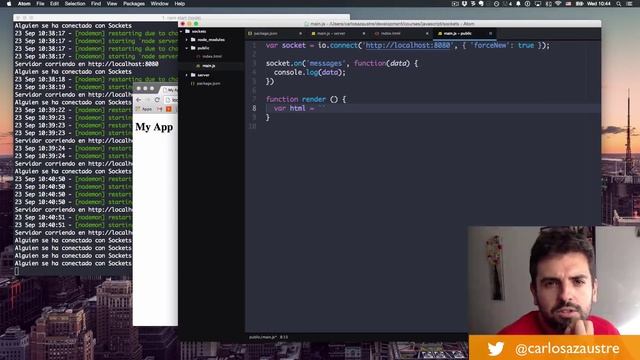Switch to the package.json tab
This screenshot has width=640, height=360.
[276, 33]
